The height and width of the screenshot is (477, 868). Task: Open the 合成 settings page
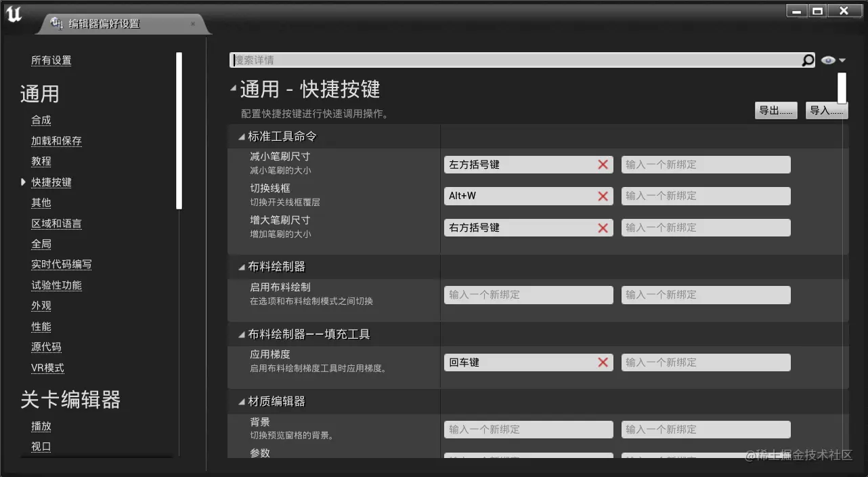[x=41, y=120]
